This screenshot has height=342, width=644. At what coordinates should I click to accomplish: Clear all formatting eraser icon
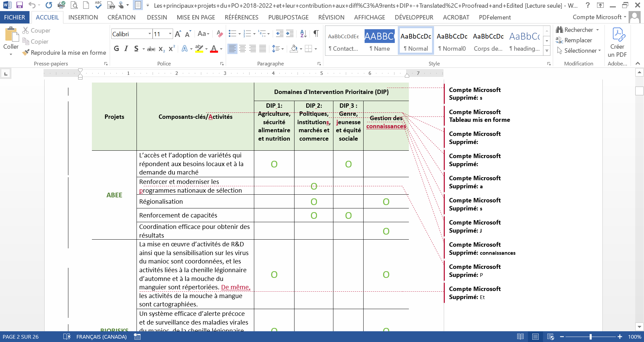[x=220, y=34]
